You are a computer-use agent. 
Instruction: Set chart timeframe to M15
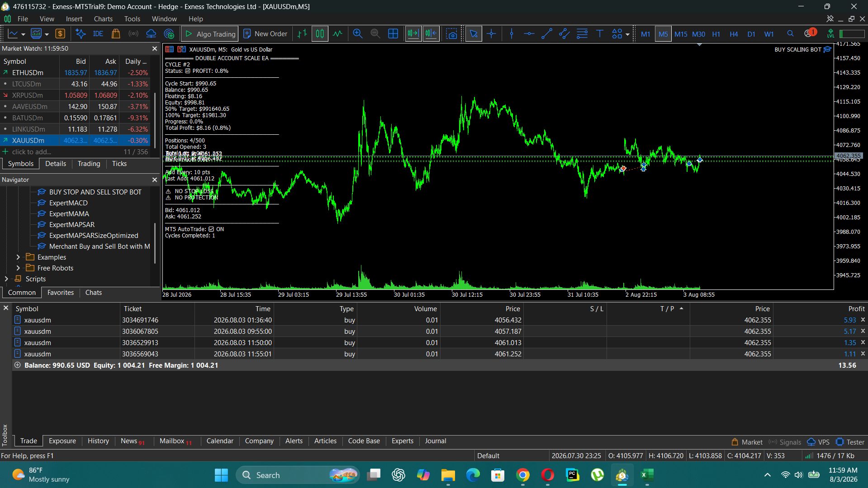(x=680, y=34)
